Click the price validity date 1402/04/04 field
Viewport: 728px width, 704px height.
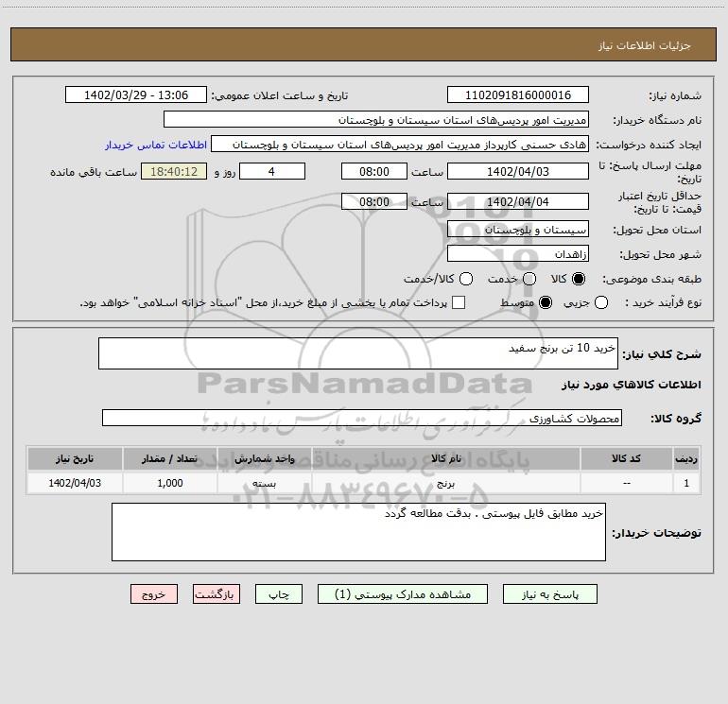[518, 201]
